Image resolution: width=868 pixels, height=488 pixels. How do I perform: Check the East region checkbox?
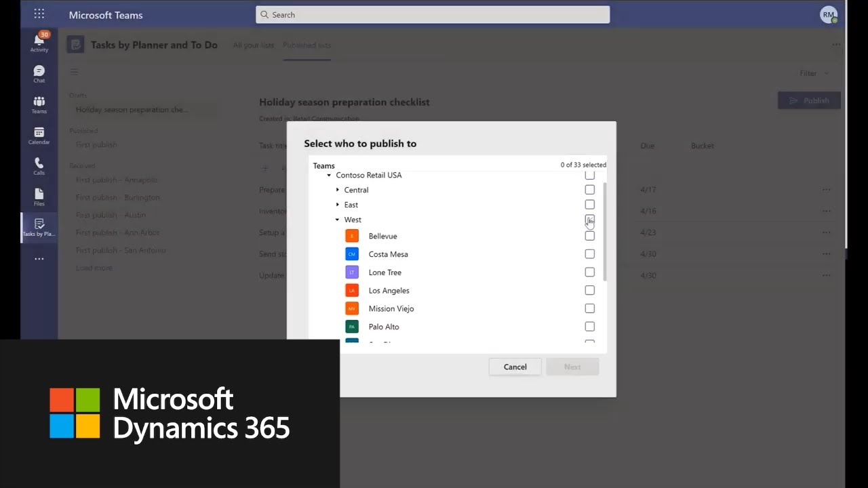coord(589,205)
